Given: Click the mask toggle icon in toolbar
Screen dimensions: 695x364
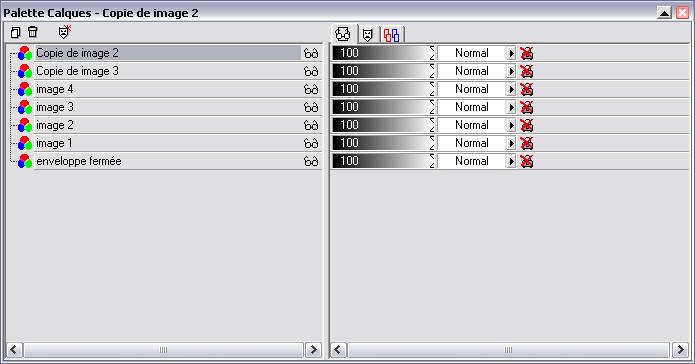Looking at the screenshot, I should pyautogui.click(x=65, y=32).
